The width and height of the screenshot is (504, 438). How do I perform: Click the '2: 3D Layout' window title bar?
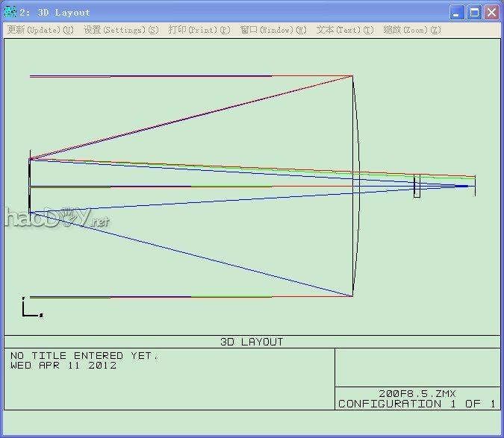coord(224,13)
